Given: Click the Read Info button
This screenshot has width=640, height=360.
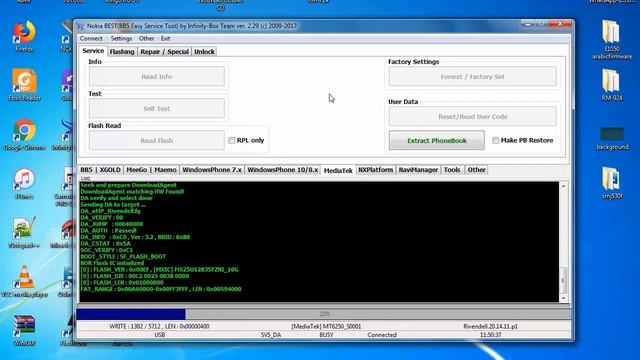Looking at the screenshot, I should (x=157, y=76).
